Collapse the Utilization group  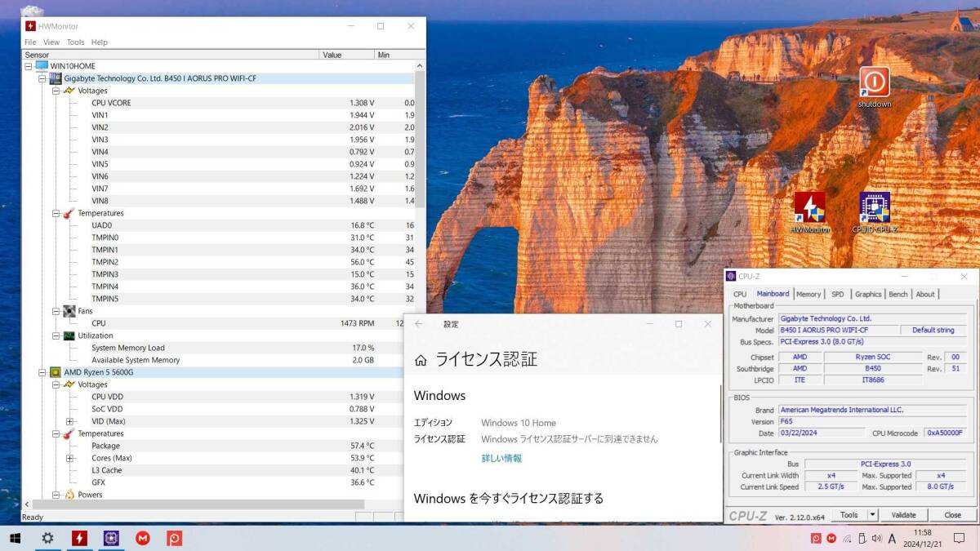pyautogui.click(x=56, y=335)
